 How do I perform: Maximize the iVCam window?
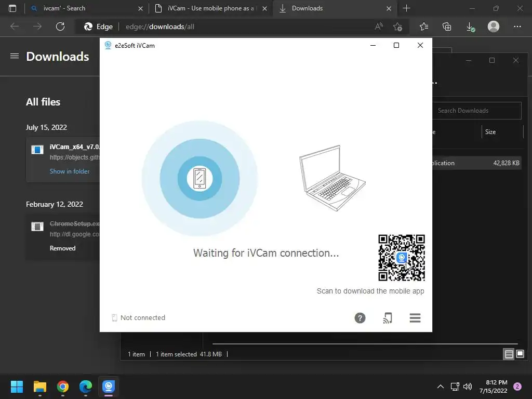tap(396, 45)
